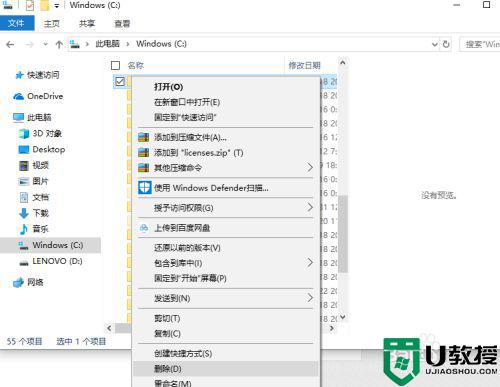Click the 图片 pictures icon
The width and height of the screenshot is (500, 387).
(24, 181)
